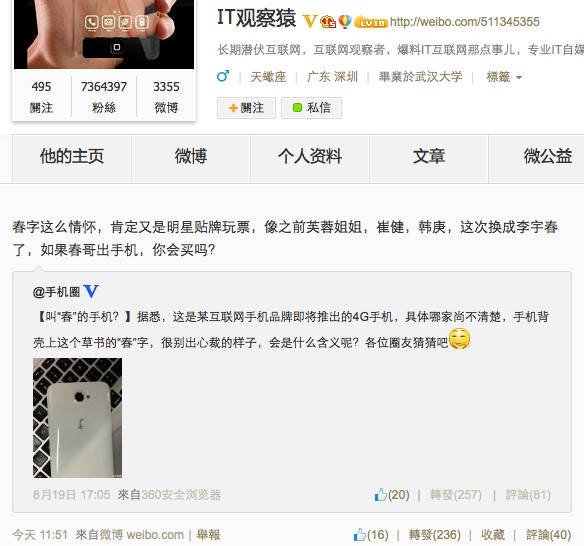Click the hot-air balloon medal icon
This screenshot has width=584, height=546.
point(345,22)
